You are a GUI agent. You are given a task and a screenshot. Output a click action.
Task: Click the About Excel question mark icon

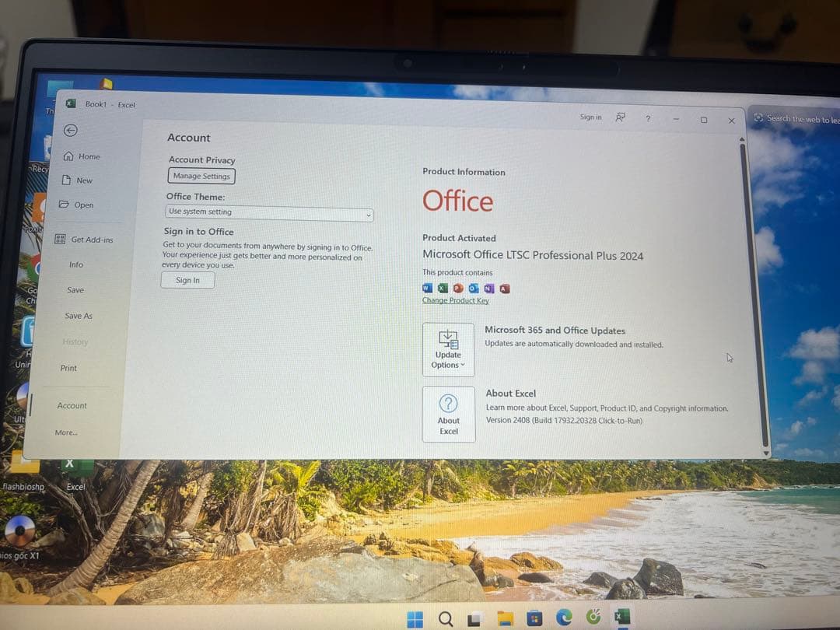point(449,402)
